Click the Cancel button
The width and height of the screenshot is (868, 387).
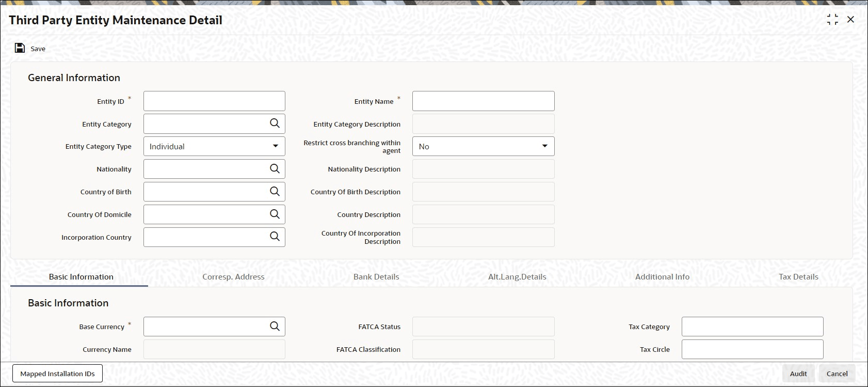837,374
